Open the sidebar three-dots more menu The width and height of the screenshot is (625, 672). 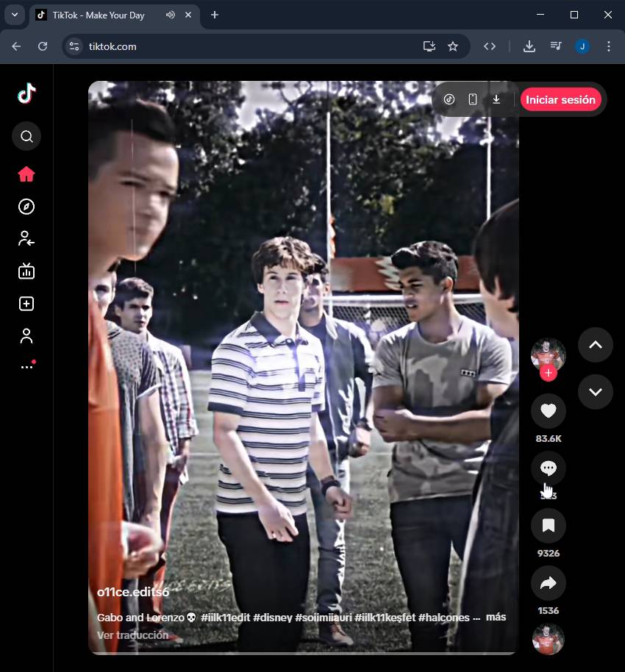tap(26, 366)
